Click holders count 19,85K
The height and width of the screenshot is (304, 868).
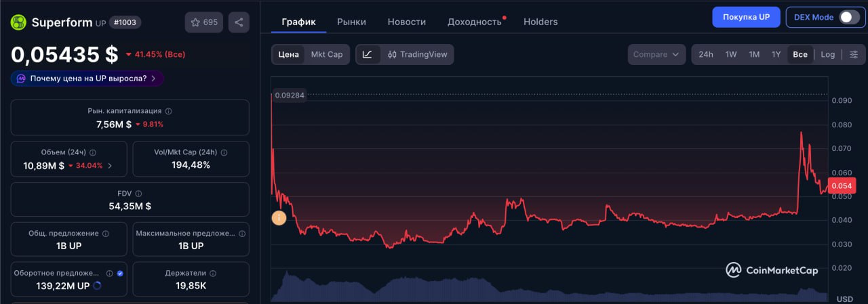[191, 286]
